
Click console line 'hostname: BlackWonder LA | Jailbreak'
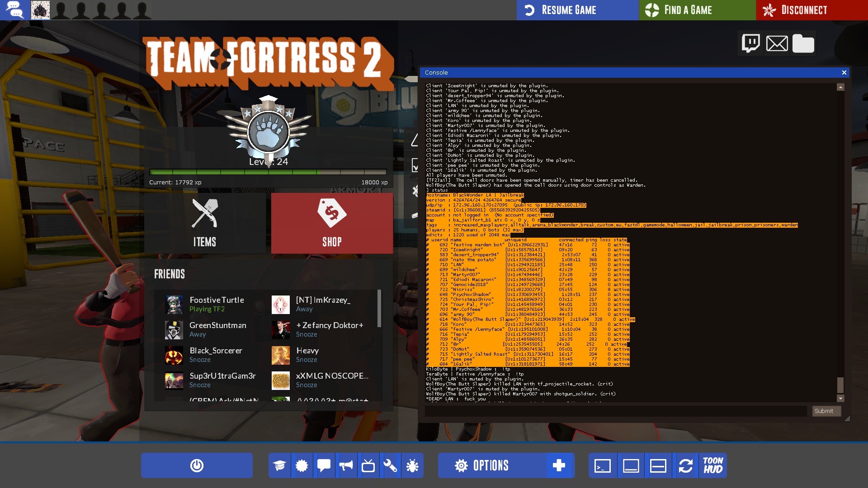click(x=475, y=195)
